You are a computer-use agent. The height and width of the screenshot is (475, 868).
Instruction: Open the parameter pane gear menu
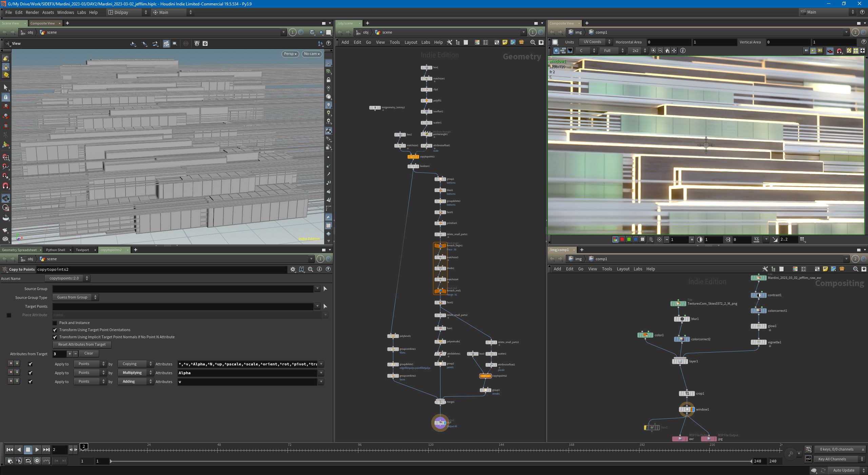[293, 269]
